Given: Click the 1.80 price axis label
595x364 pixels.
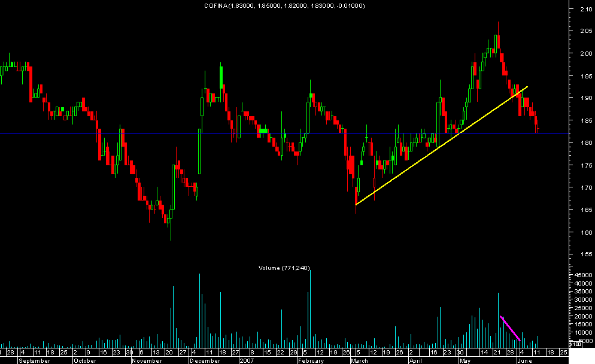Looking at the screenshot, I should point(586,143).
